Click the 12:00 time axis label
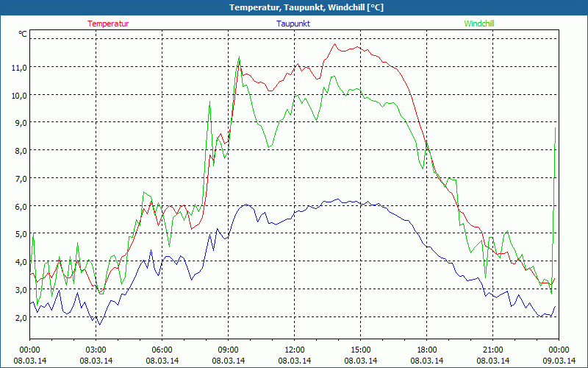This screenshot has height=368, width=588. [x=295, y=350]
